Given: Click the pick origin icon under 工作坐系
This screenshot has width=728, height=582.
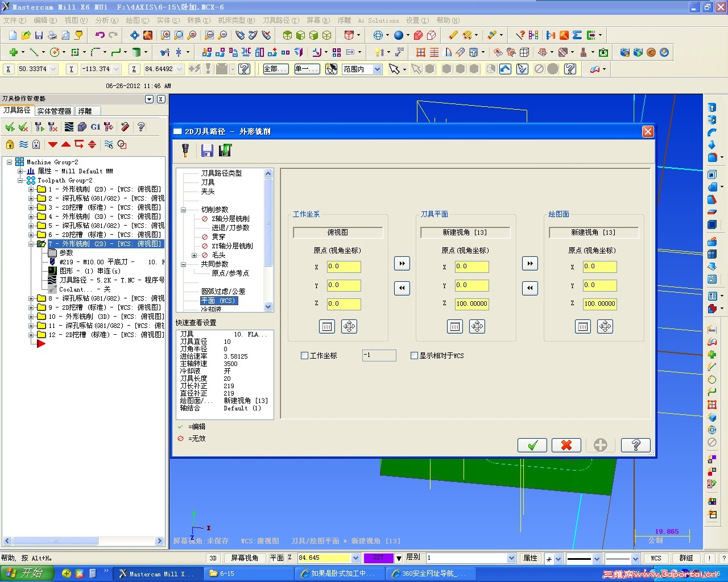Looking at the screenshot, I should [x=349, y=326].
